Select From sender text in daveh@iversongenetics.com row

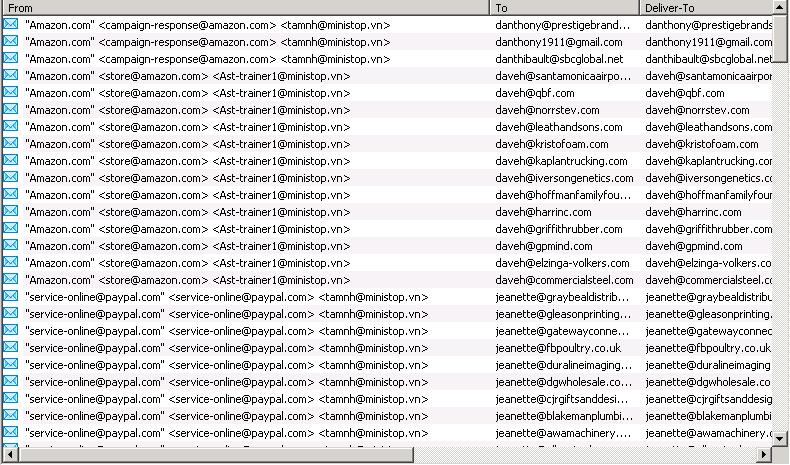(x=187, y=178)
